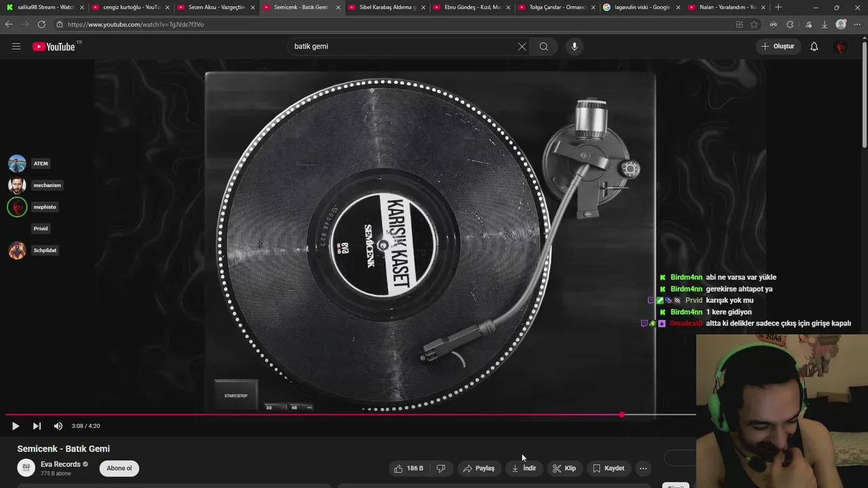Reload the page

point(41,24)
